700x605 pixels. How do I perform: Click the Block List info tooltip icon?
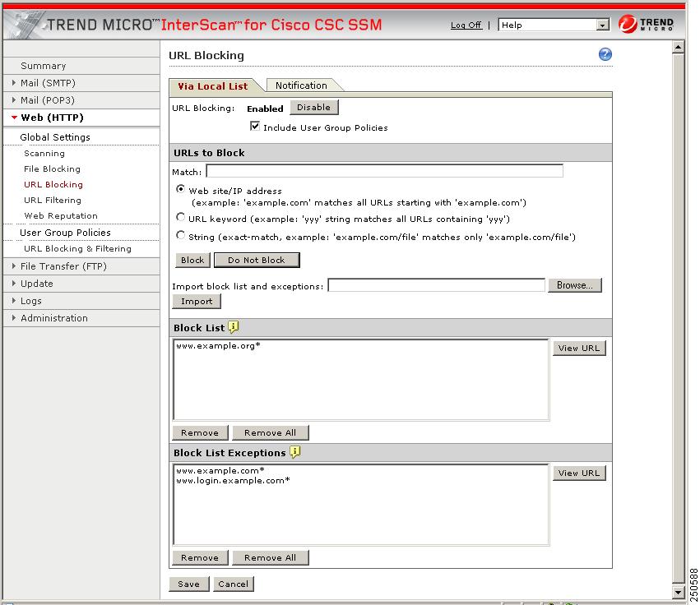(x=234, y=327)
